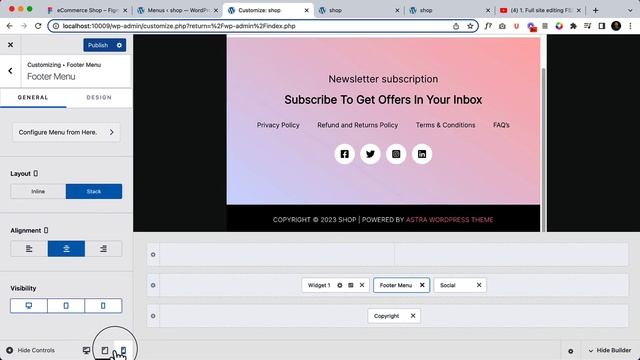The image size is (640, 360).
Task: Open Privacy Policy footer link
Action: click(278, 125)
